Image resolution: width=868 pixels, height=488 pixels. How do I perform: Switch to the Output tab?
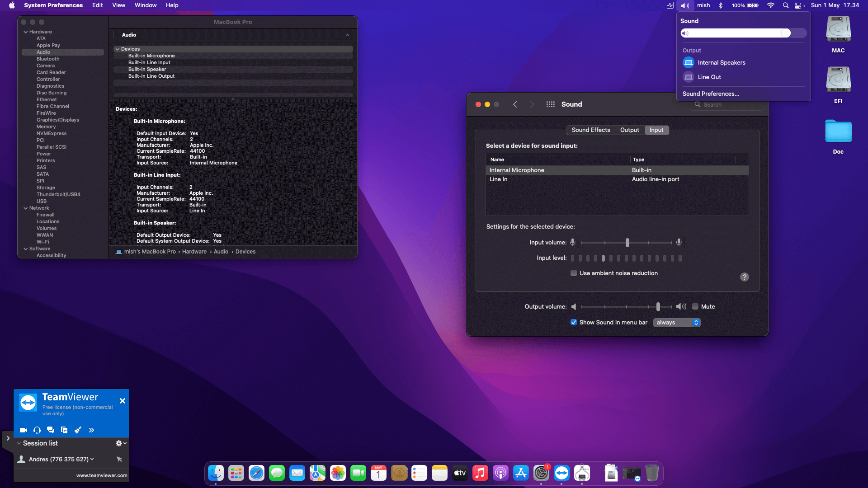click(629, 130)
